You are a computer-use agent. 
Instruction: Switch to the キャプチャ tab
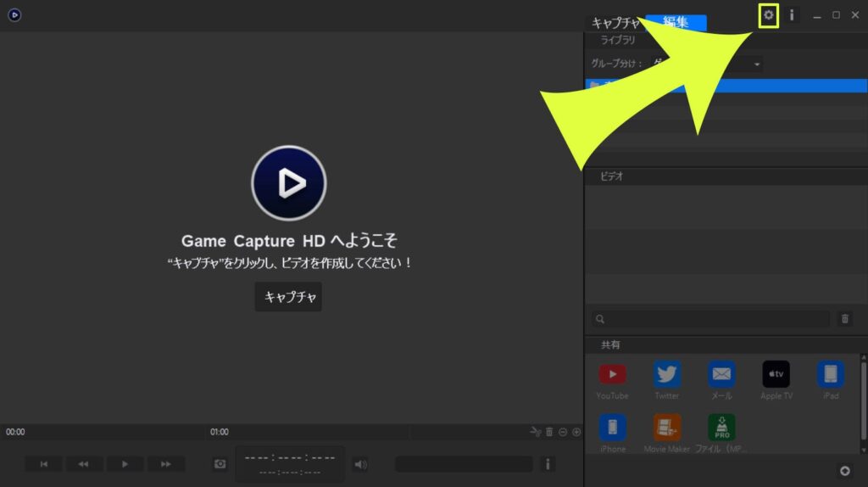(x=616, y=23)
